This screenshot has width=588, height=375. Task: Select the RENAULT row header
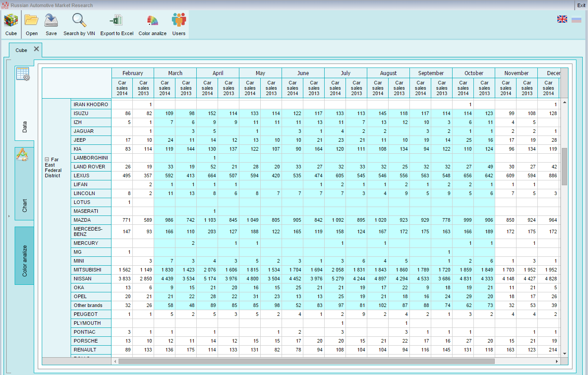(91, 350)
